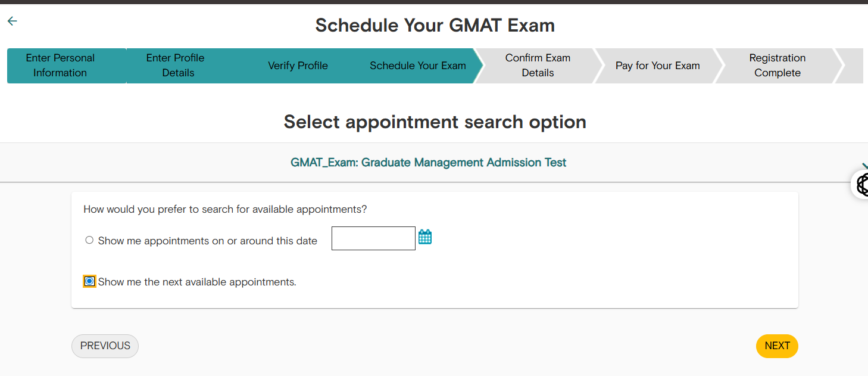Open the Registration Complete step

[778, 66]
